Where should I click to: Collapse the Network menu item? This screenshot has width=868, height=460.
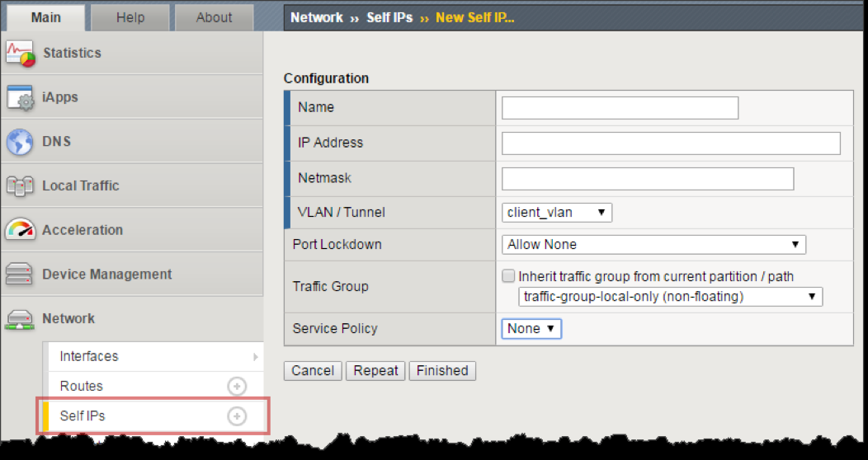132,318
